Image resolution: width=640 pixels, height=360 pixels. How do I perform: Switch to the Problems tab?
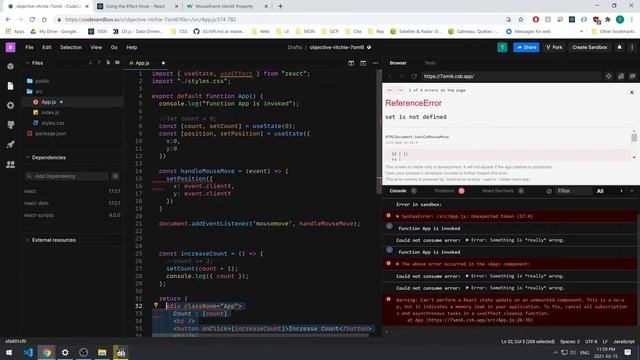tap(444, 191)
